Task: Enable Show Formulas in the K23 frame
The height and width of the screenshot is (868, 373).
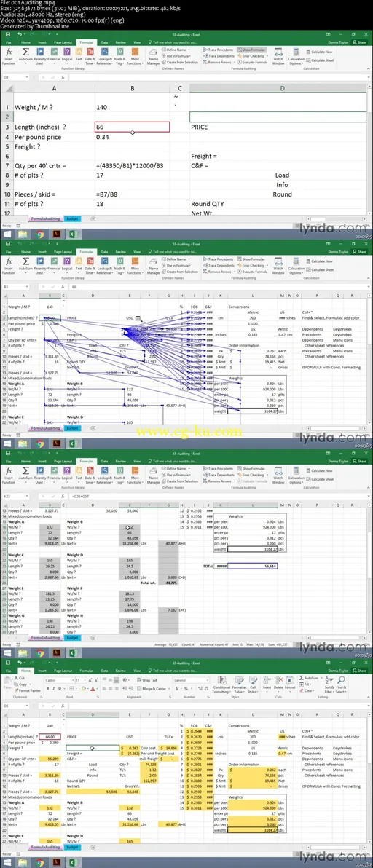Action: pos(252,467)
